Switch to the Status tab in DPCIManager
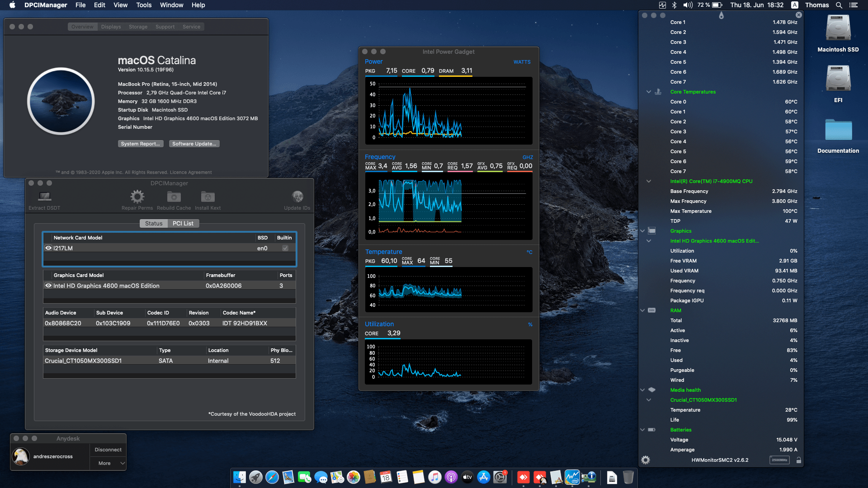 pos(154,223)
